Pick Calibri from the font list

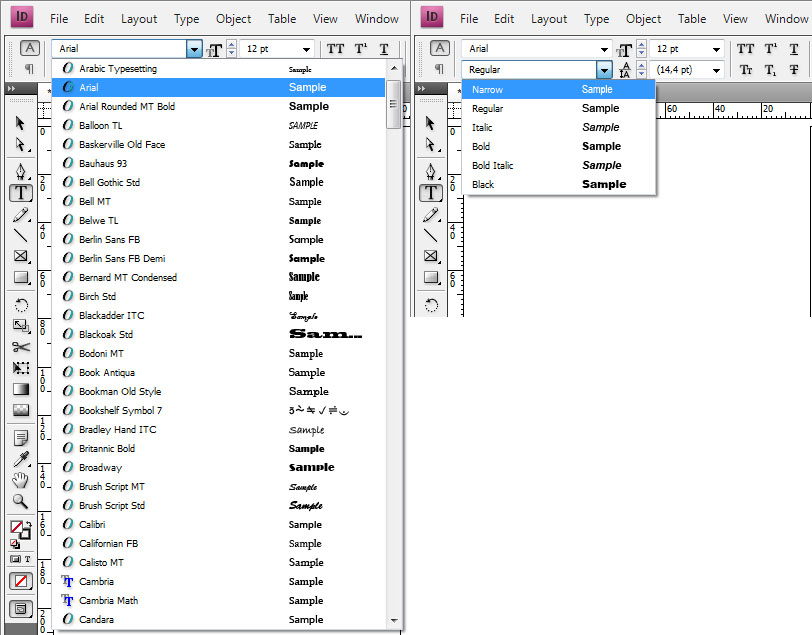tap(219, 525)
